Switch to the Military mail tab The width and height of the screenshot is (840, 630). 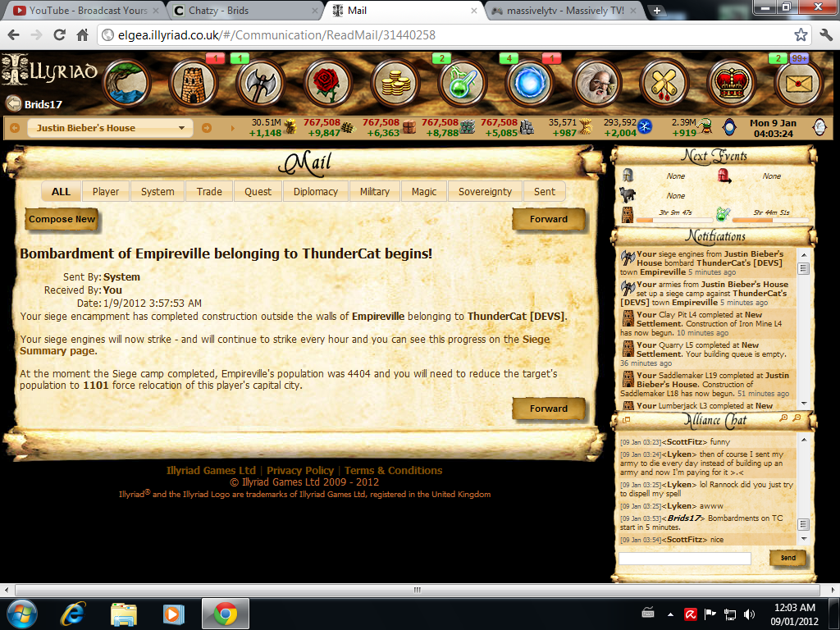(374, 191)
